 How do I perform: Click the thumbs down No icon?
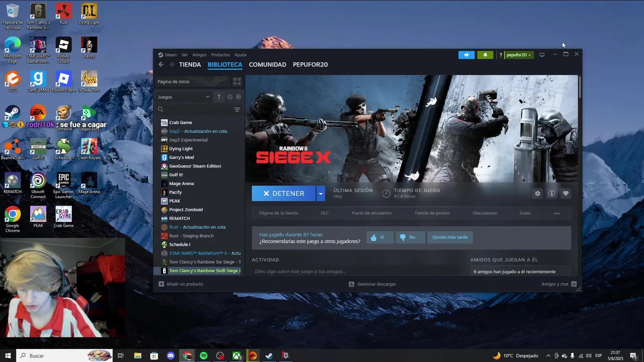pos(403,237)
